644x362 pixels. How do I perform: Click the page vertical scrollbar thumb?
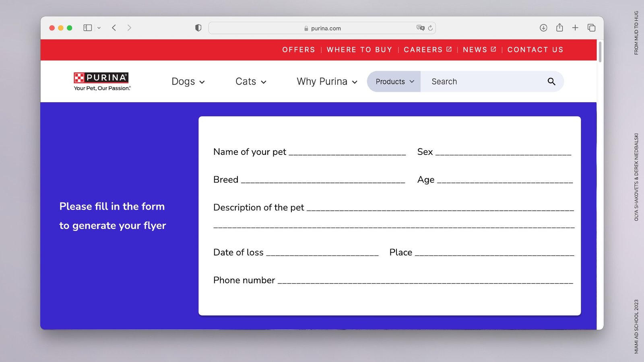click(x=600, y=52)
